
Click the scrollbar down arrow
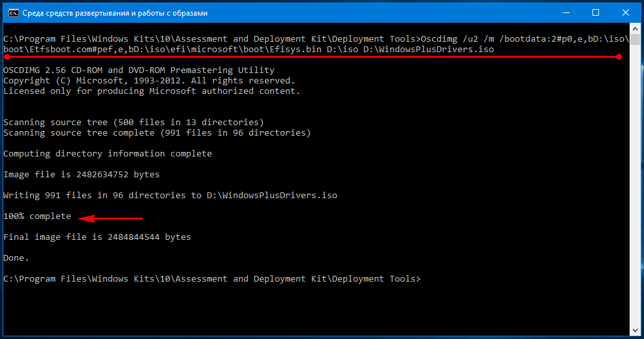635,331
